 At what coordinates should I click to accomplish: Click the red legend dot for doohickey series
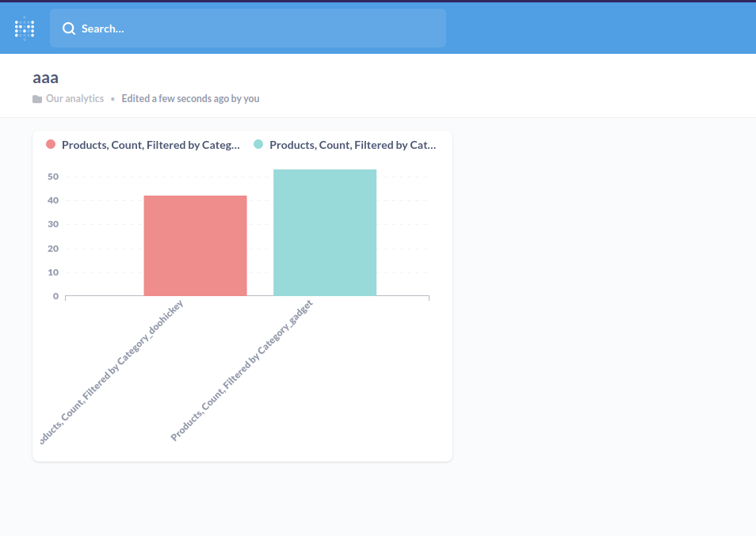click(x=49, y=144)
